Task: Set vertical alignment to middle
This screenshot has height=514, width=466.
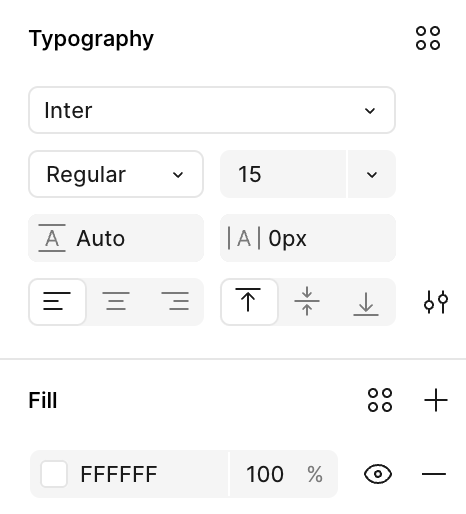Action: point(307,302)
